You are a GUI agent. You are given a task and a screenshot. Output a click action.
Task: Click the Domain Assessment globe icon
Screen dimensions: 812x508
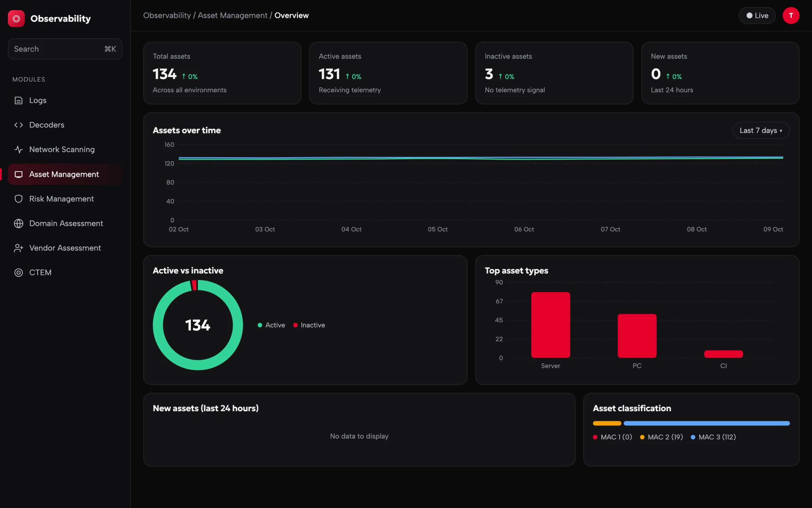tap(19, 224)
